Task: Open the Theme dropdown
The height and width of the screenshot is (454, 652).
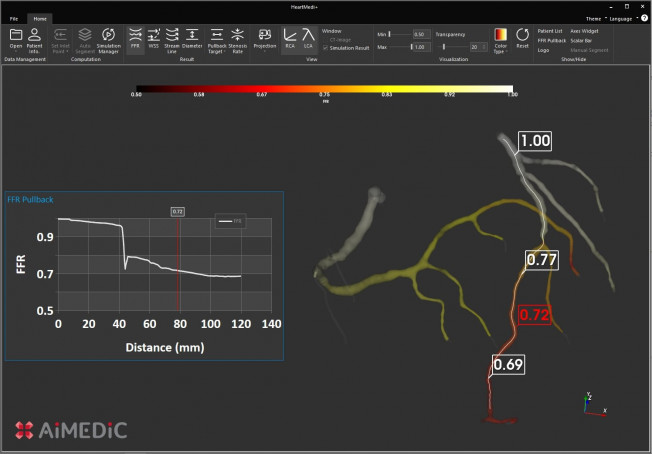Action: (x=594, y=18)
